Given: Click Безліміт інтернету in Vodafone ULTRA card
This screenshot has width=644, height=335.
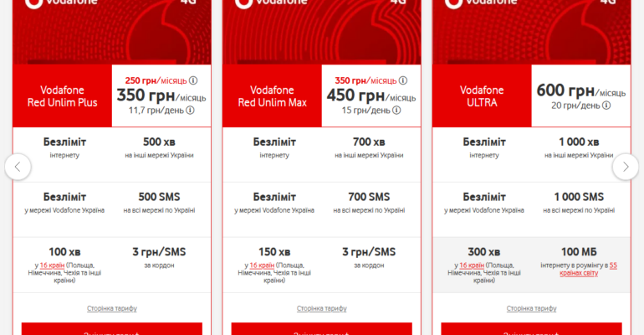Looking at the screenshot, I should click(484, 147).
